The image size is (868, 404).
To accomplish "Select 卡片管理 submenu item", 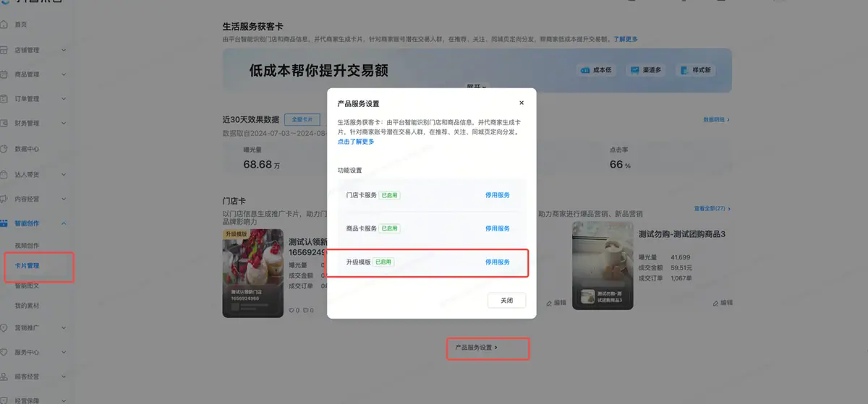I will pos(27,266).
